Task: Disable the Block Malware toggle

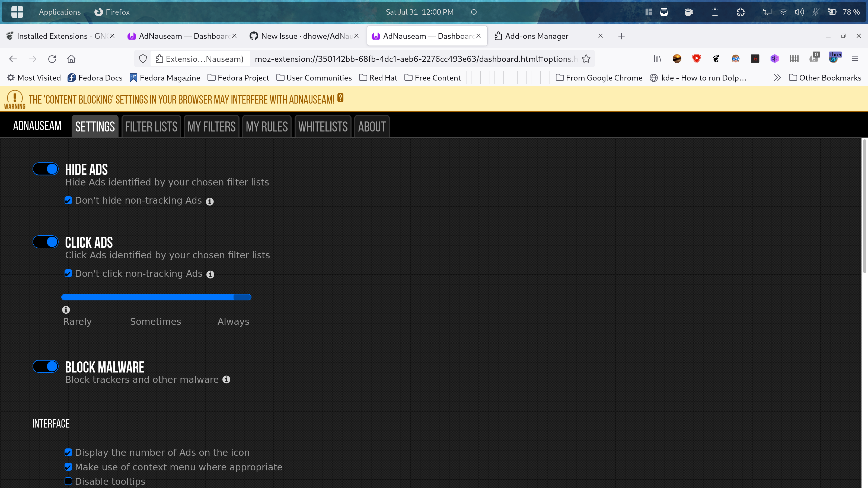Action: click(46, 366)
